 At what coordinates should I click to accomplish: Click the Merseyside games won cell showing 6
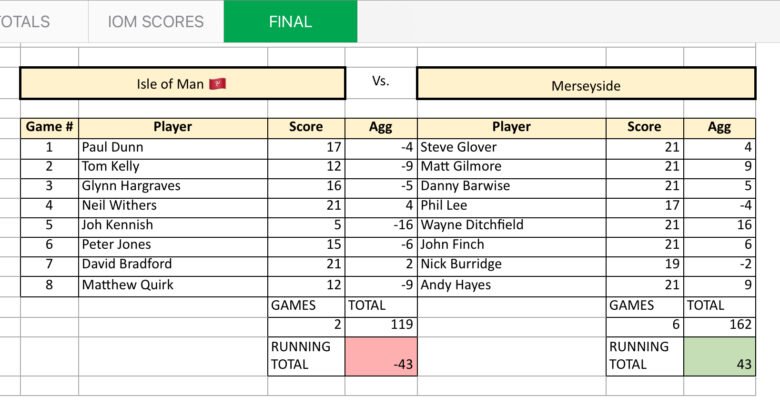click(645, 325)
